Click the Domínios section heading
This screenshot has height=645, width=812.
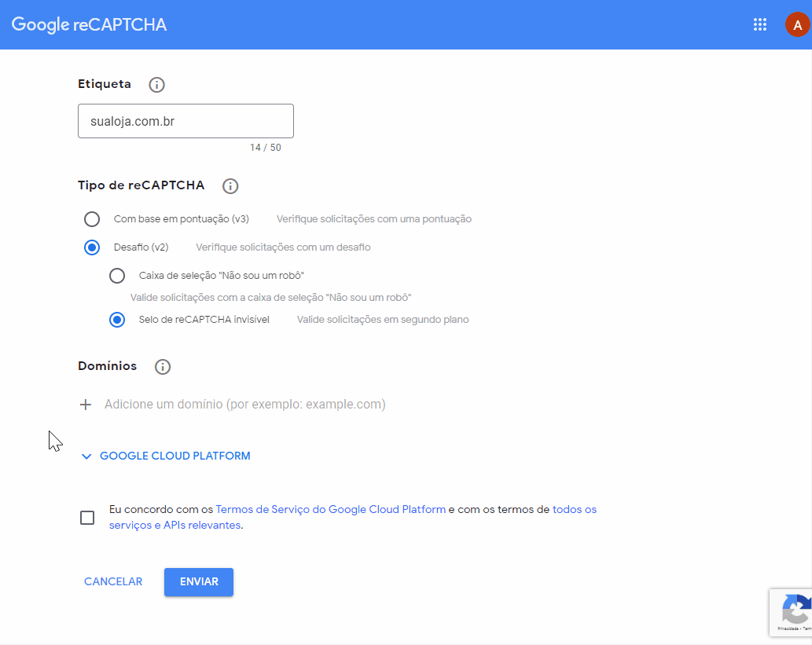click(x=107, y=366)
